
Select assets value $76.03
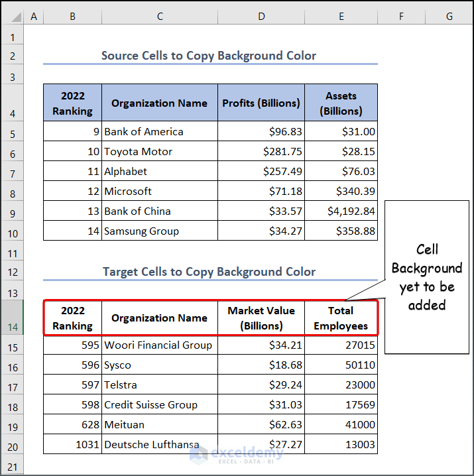coord(341,171)
